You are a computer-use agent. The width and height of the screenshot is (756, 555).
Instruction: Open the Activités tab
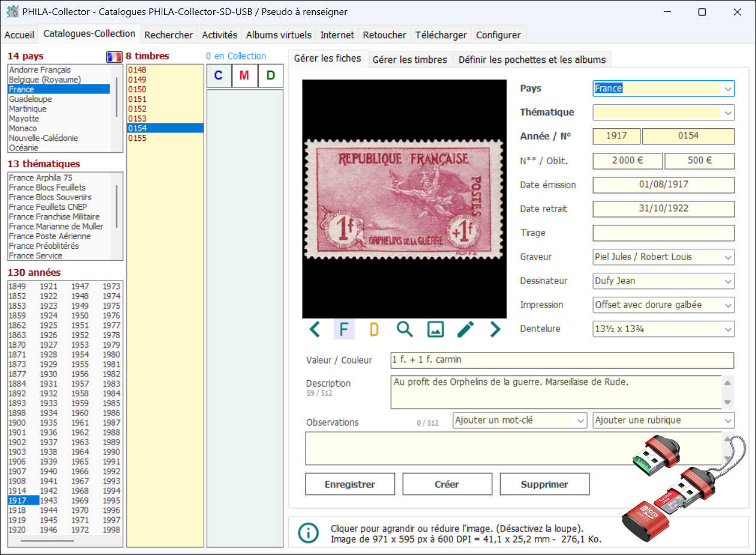pos(220,35)
